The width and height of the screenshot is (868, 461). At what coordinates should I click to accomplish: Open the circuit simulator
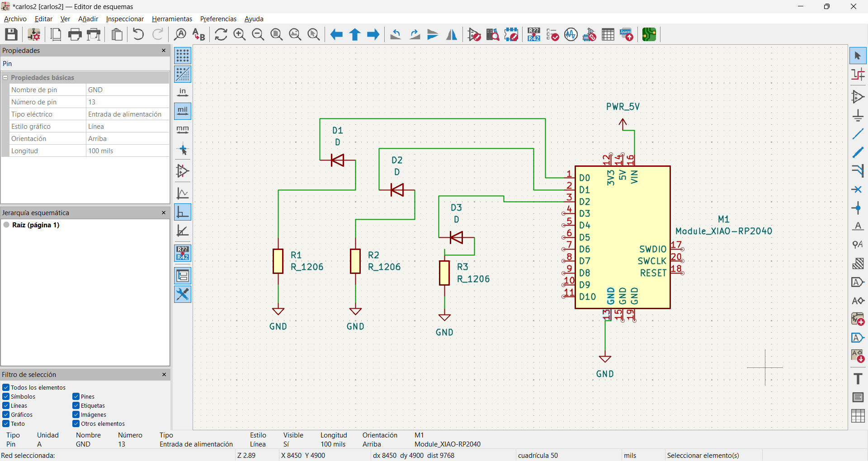tap(571, 34)
